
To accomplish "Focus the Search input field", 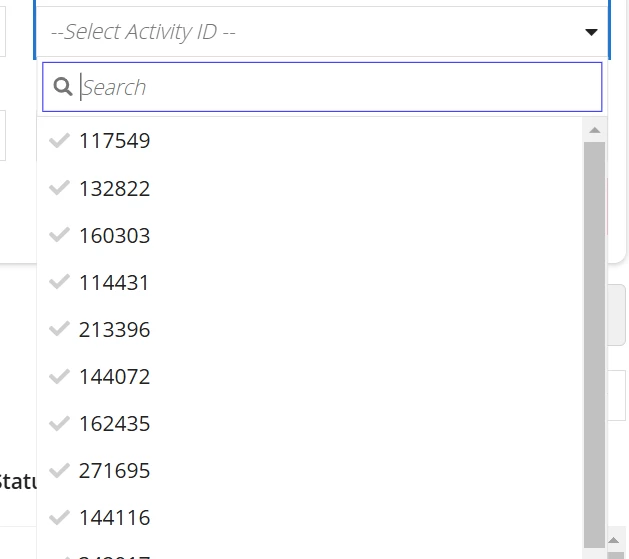I will (322, 87).
